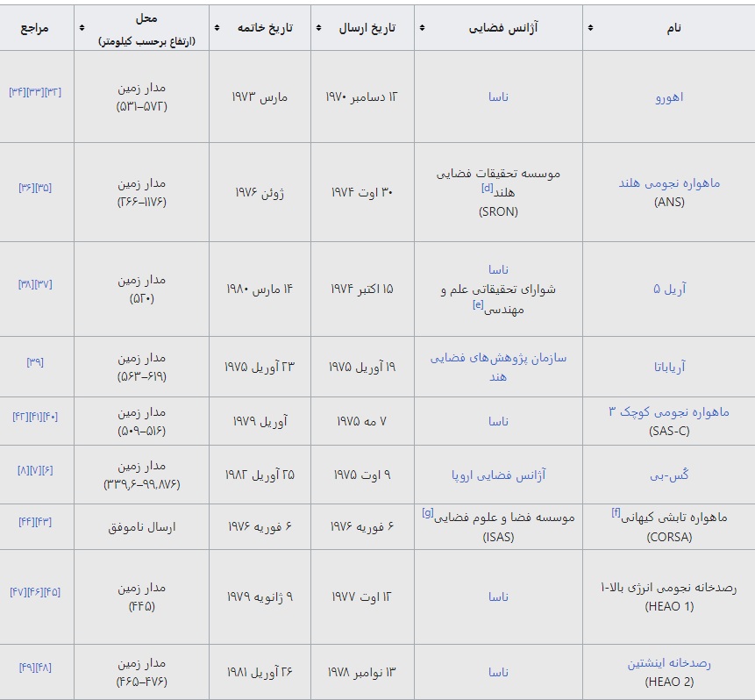
Task: Click the (SRON) agency abbreviation text
Action: point(498,212)
